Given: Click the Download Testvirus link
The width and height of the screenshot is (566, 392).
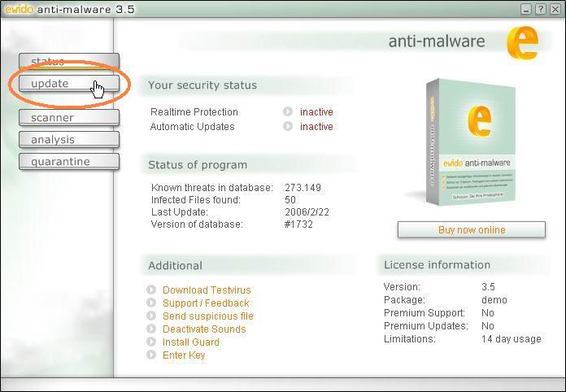Looking at the screenshot, I should coord(207,290).
